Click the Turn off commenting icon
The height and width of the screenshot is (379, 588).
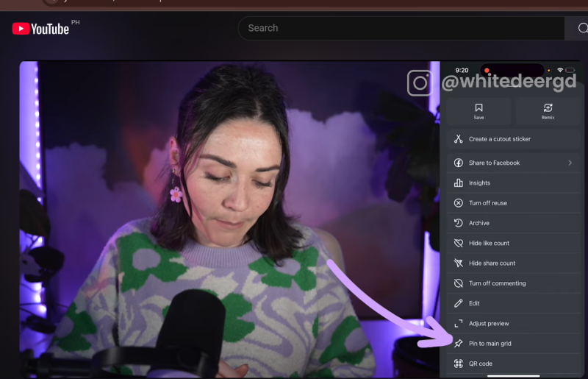coord(458,283)
